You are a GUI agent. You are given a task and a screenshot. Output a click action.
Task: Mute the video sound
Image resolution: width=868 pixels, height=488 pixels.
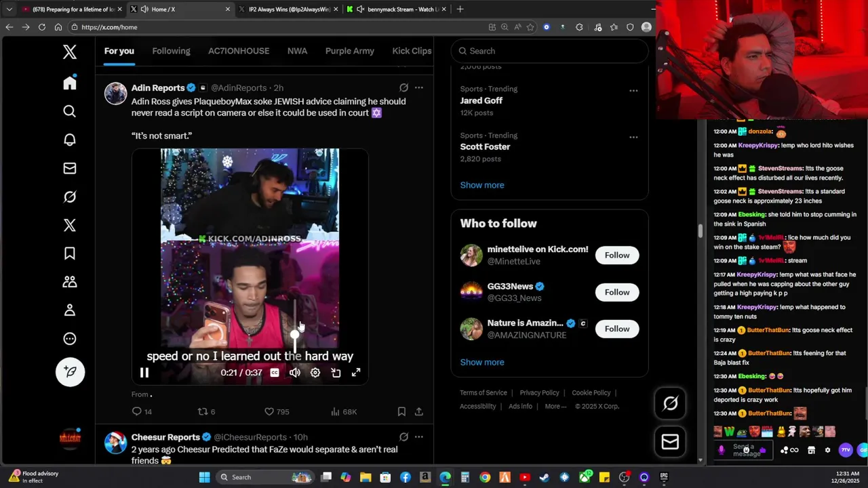coord(295,373)
